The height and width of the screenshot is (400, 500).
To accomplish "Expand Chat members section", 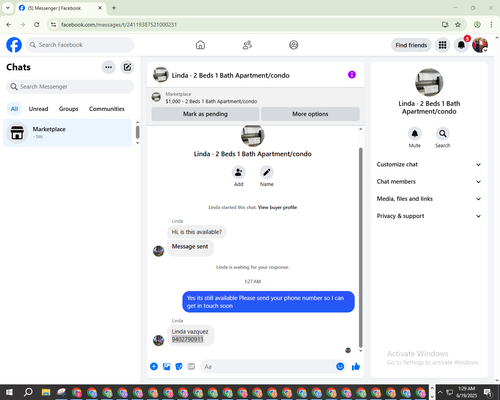I will tap(429, 182).
